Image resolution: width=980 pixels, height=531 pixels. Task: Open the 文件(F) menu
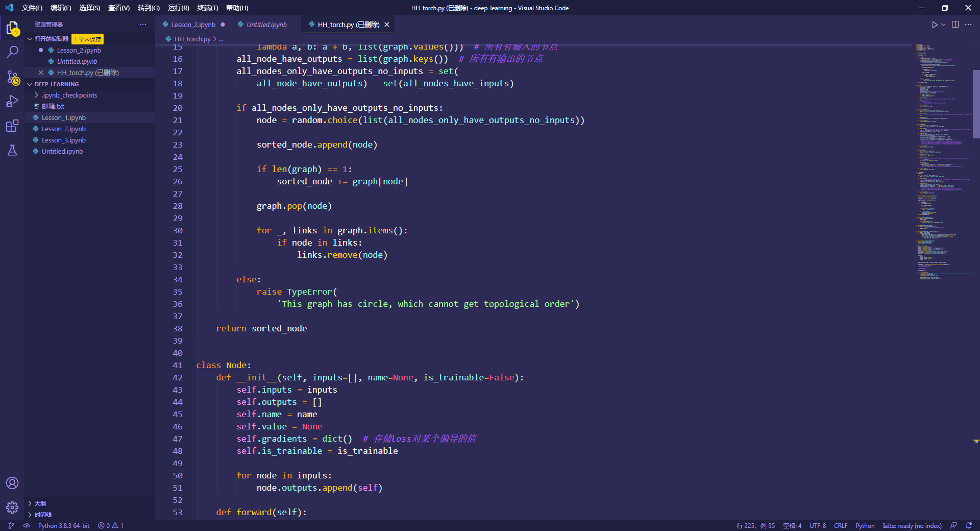coord(32,8)
